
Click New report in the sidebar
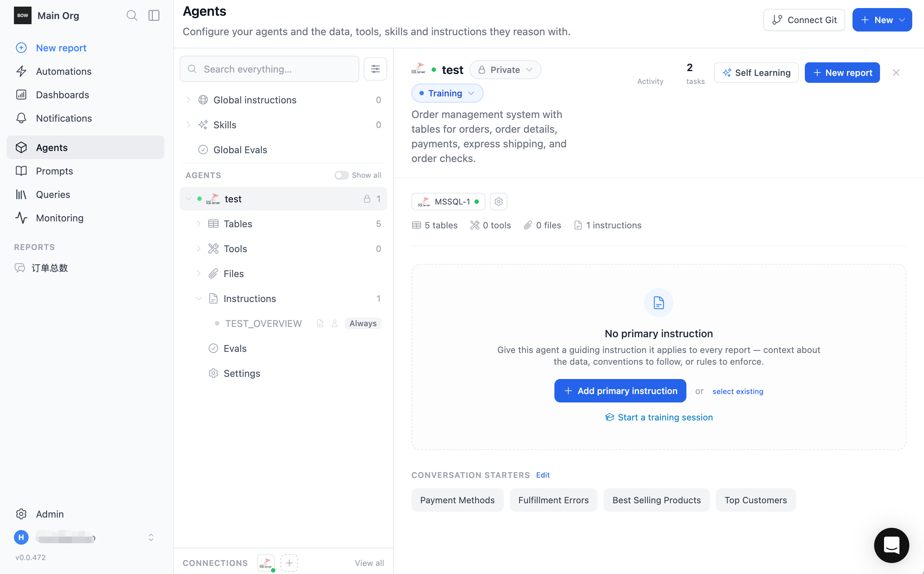[x=85, y=48]
